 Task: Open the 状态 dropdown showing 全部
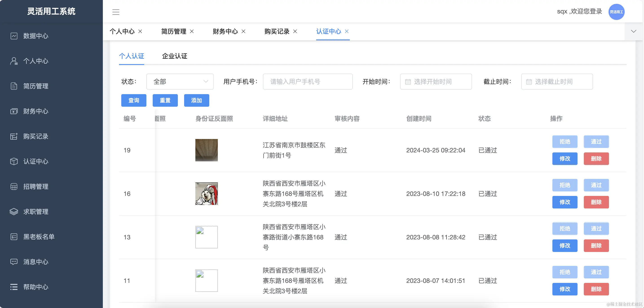180,82
